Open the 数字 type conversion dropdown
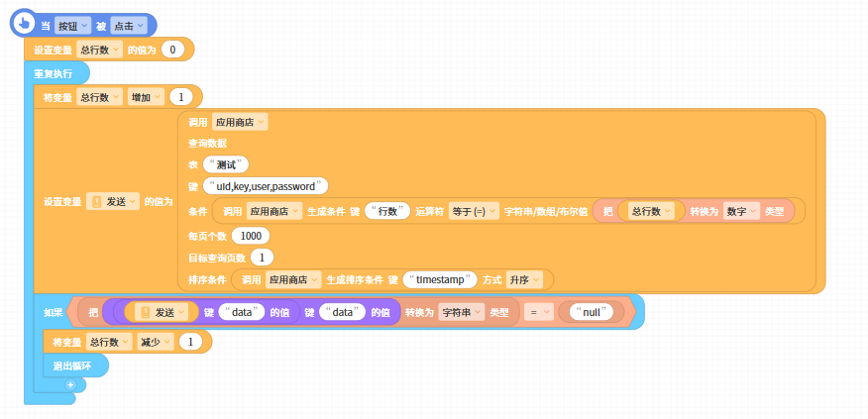 (x=740, y=211)
